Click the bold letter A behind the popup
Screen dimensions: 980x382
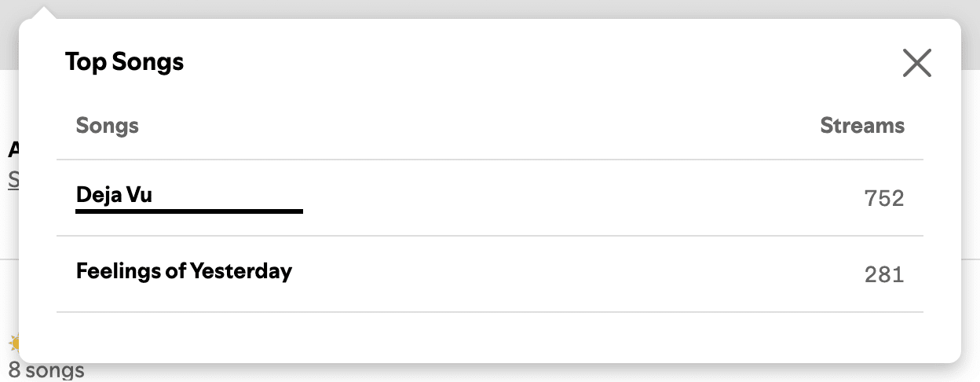click(x=13, y=149)
